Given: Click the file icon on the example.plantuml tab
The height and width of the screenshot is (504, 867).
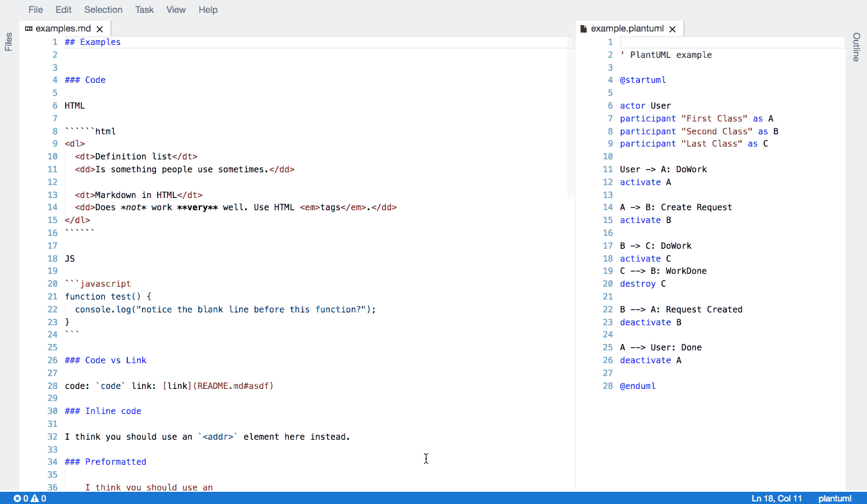Looking at the screenshot, I should 583,29.
